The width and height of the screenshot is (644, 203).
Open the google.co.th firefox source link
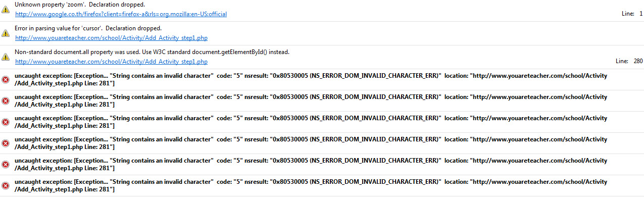click(x=121, y=14)
